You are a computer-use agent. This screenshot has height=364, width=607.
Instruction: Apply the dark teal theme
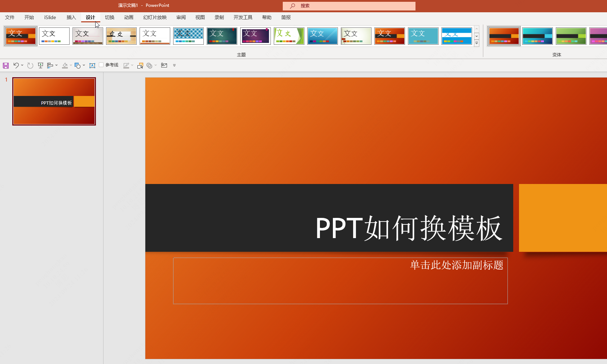222,36
